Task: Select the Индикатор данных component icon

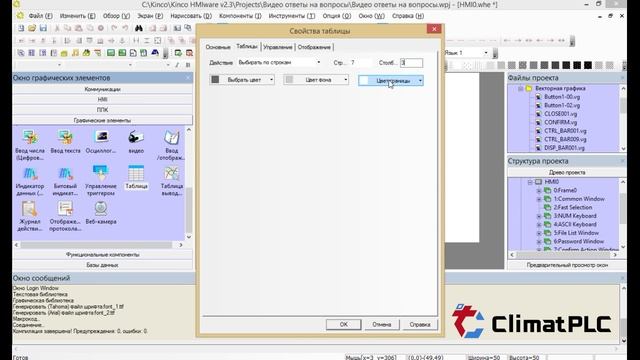Action: pyautogui.click(x=30, y=173)
